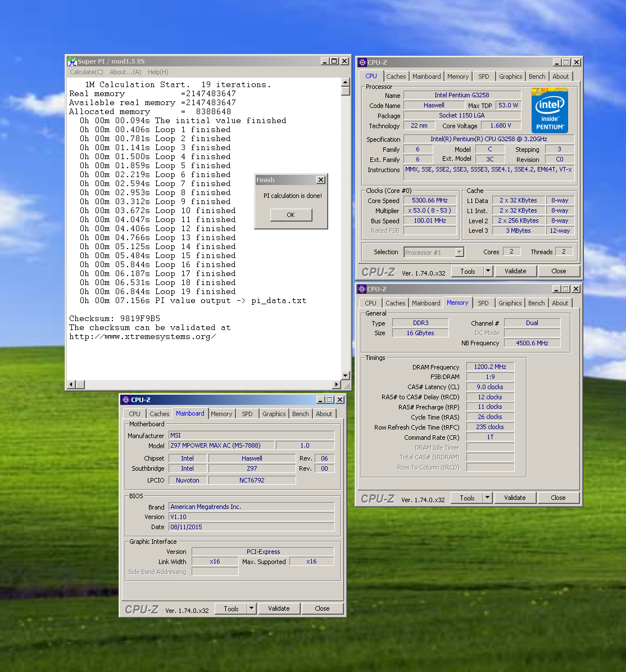The width and height of the screenshot is (626, 672).
Task: Switch to Caches tab in CPU window
Action: click(x=396, y=76)
